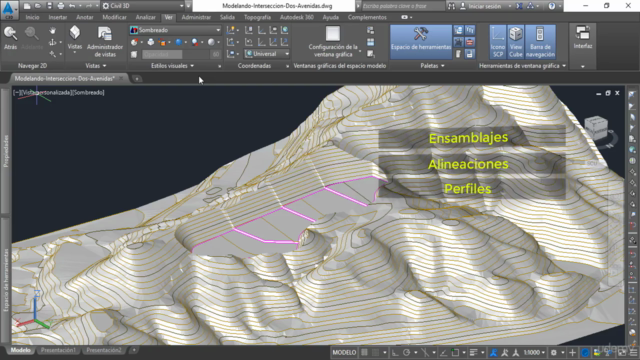Expand the Estilos visuales panel
This screenshot has height=360, width=640.
click(x=172, y=66)
